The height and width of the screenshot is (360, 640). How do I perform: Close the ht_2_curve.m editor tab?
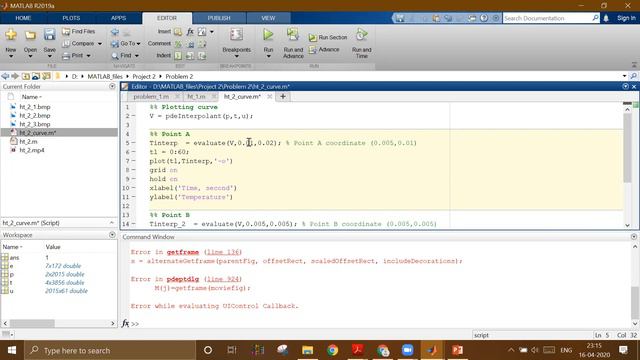(270, 97)
